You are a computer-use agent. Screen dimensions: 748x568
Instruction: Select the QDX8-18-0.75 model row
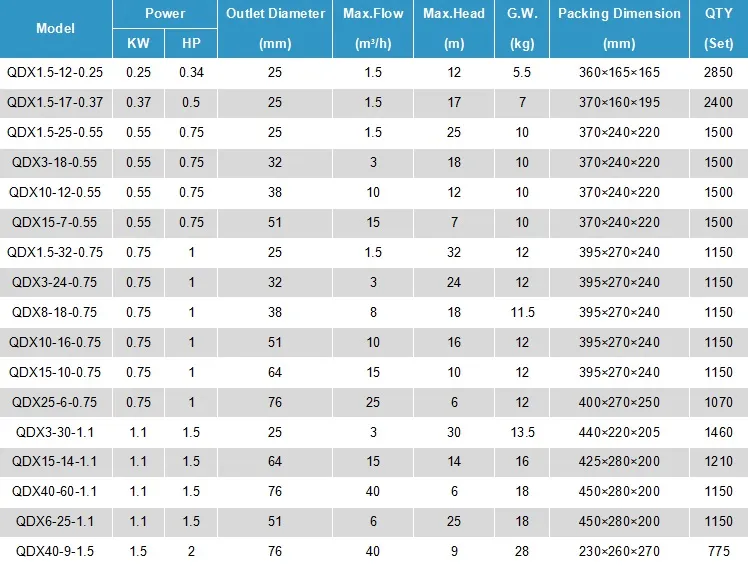[x=55, y=312]
